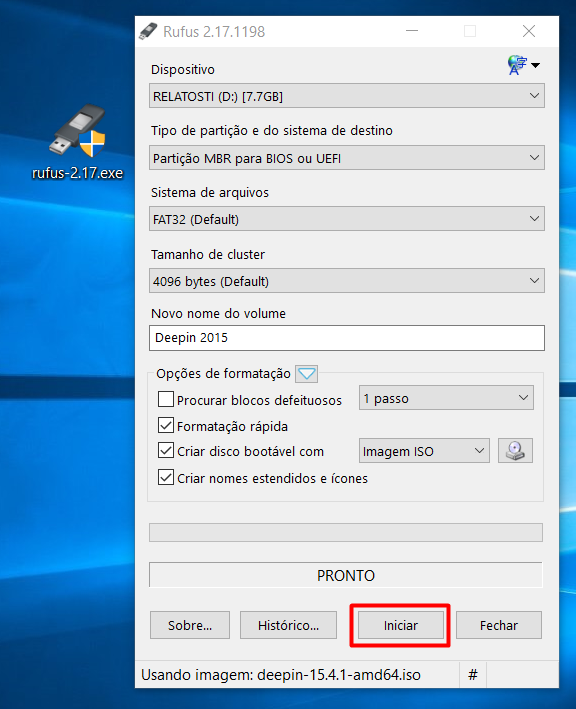Screen dimensions: 576x709
Task: Enable Procurar blocos defeituosos checkbox
Action: point(165,399)
